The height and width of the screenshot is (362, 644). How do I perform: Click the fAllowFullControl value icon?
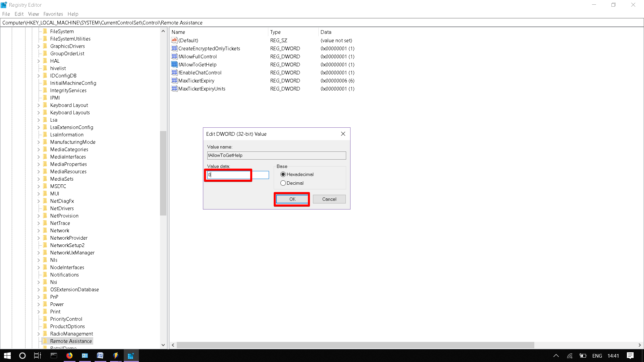(174, 56)
